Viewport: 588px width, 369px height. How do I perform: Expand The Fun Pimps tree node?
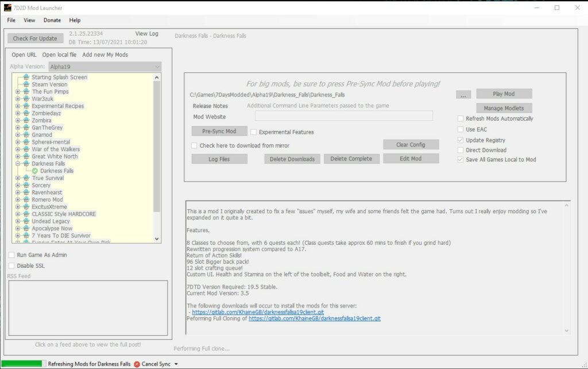pyautogui.click(x=18, y=91)
